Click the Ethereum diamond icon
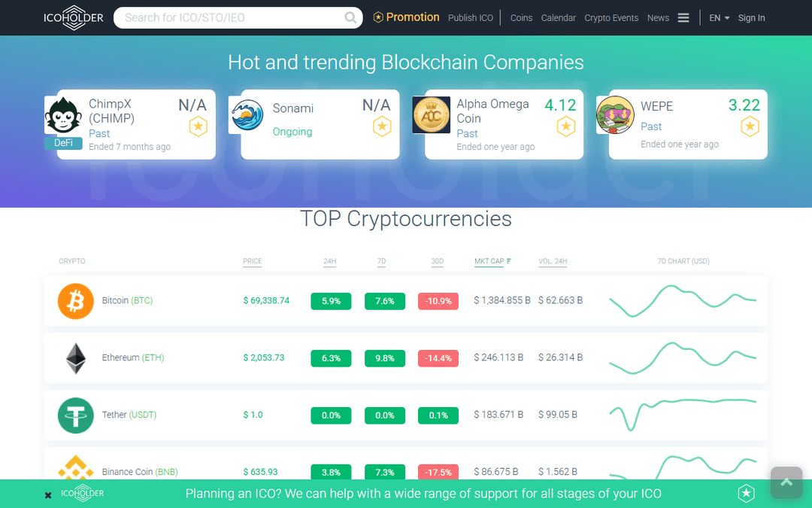The height and width of the screenshot is (508, 812). point(76,358)
